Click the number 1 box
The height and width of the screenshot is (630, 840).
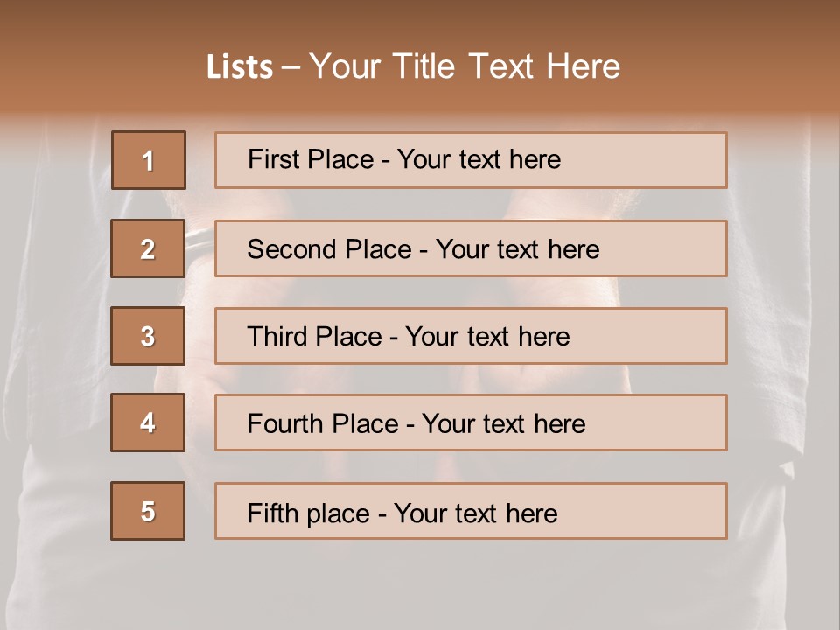[149, 160]
